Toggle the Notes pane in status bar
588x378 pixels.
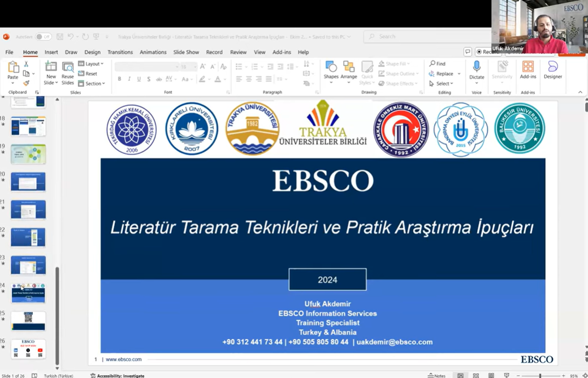436,375
